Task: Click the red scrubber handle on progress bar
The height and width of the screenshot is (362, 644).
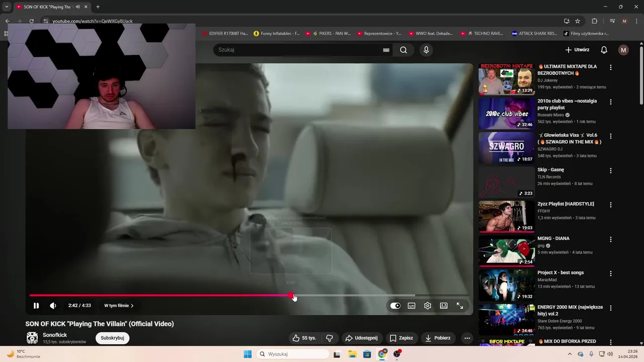Action: pyautogui.click(x=291, y=296)
